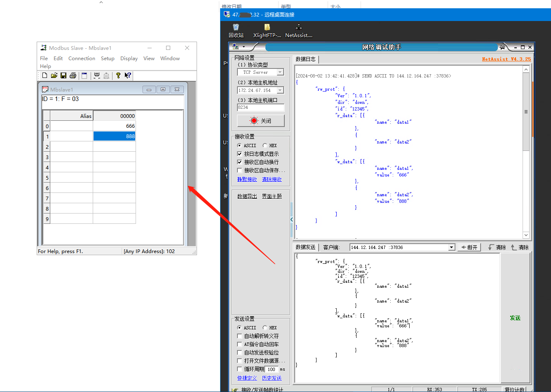The height and width of the screenshot is (392, 551).
Task: Click the data log vertical scrollbar down arrow
Action: coord(526,235)
